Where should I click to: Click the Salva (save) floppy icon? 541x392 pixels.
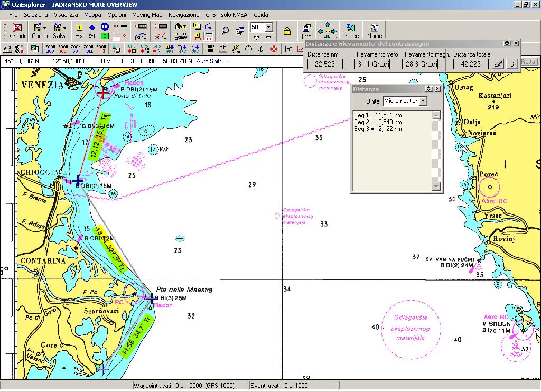tap(58, 27)
